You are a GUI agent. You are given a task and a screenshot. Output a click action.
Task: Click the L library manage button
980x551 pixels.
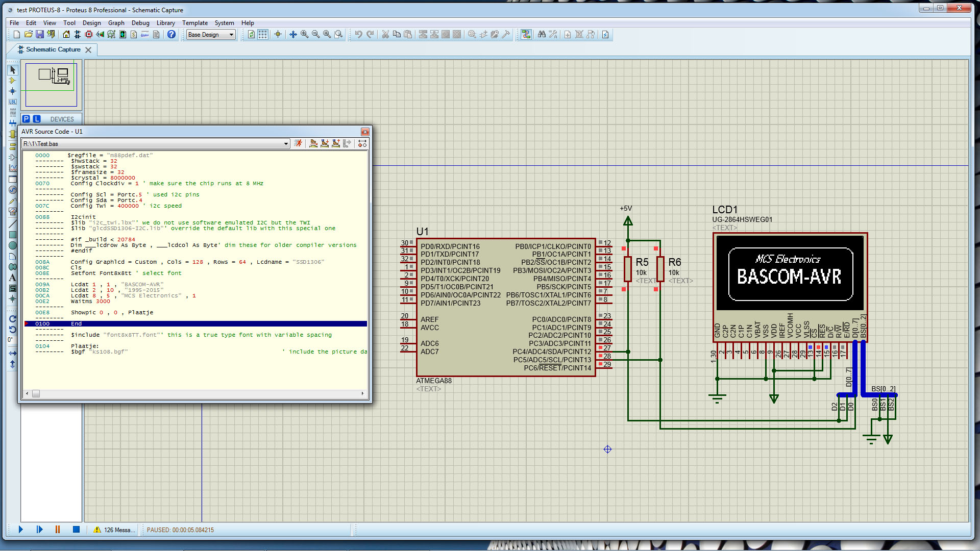click(37, 119)
